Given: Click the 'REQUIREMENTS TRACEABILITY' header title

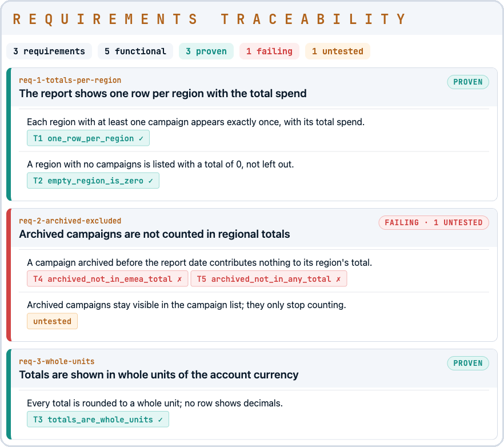Looking at the screenshot, I should coord(209,19).
